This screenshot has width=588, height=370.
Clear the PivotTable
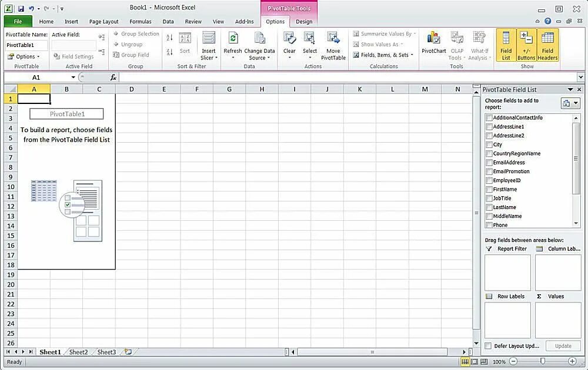[x=289, y=46]
